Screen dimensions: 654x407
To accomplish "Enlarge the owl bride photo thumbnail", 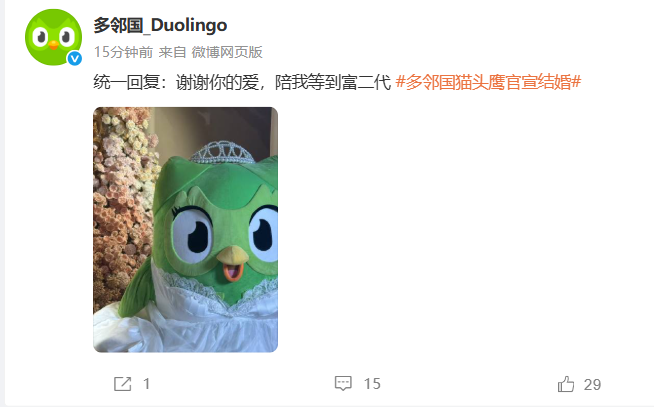I will point(185,230).
